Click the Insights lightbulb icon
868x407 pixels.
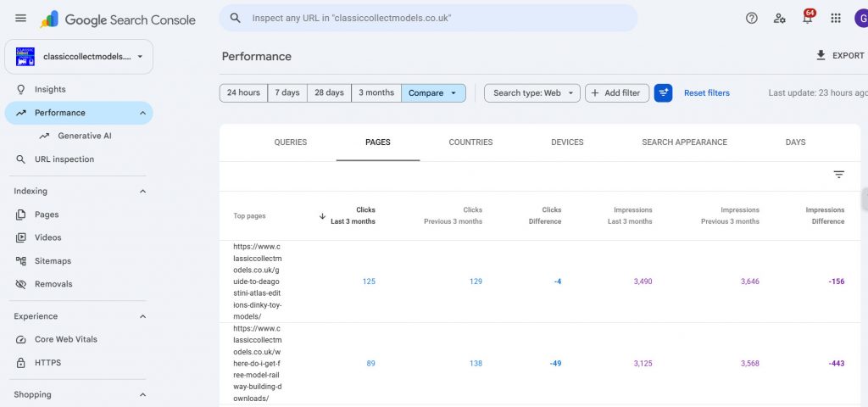pyautogui.click(x=21, y=89)
